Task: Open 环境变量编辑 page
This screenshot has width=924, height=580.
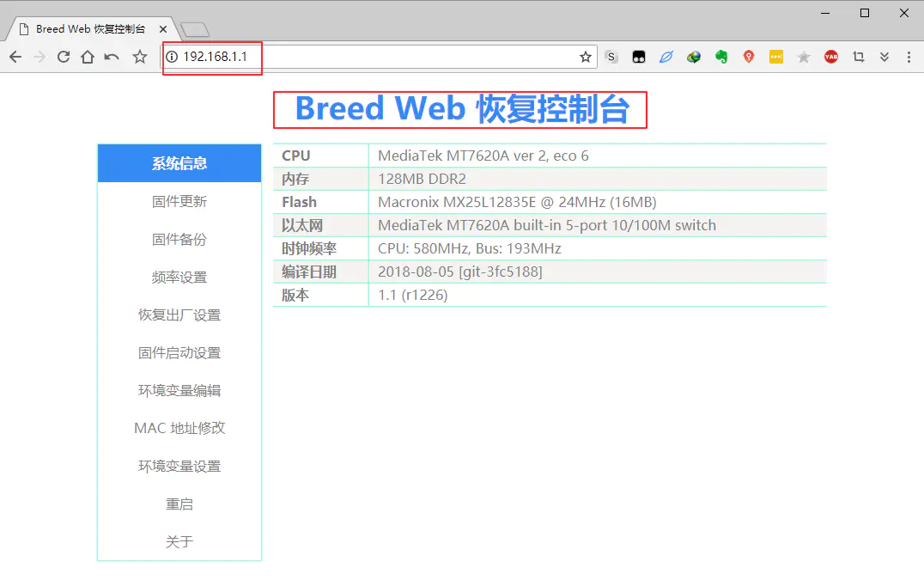Action: pos(179,390)
